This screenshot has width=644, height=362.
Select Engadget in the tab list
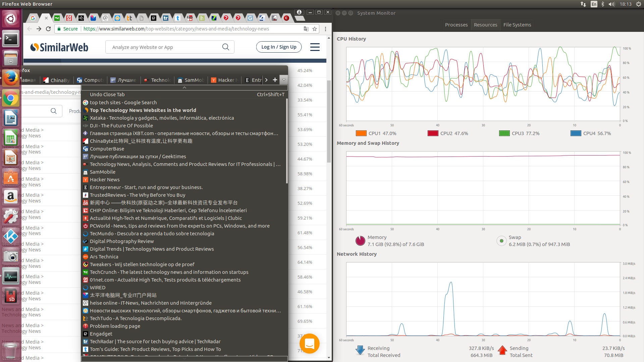click(184, 334)
